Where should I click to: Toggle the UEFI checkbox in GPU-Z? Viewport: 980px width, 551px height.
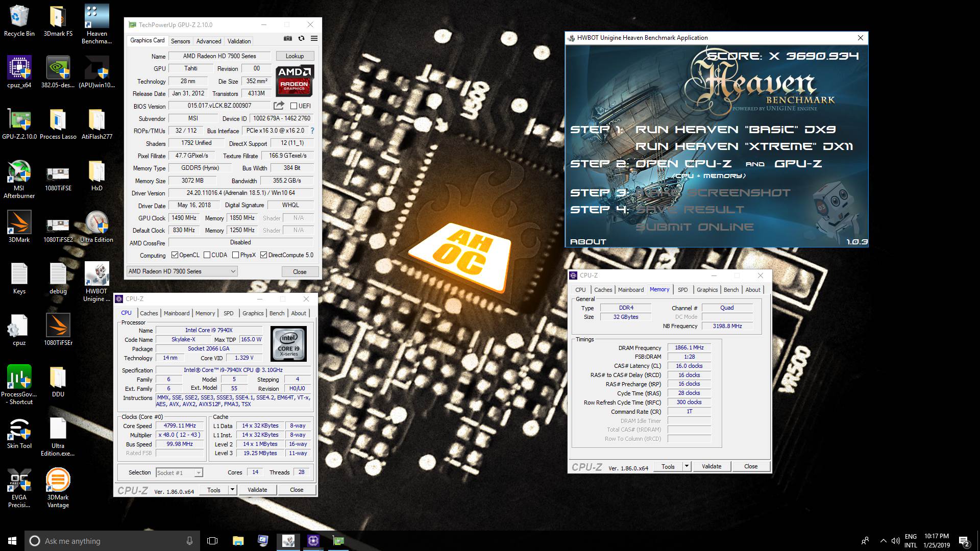[293, 106]
